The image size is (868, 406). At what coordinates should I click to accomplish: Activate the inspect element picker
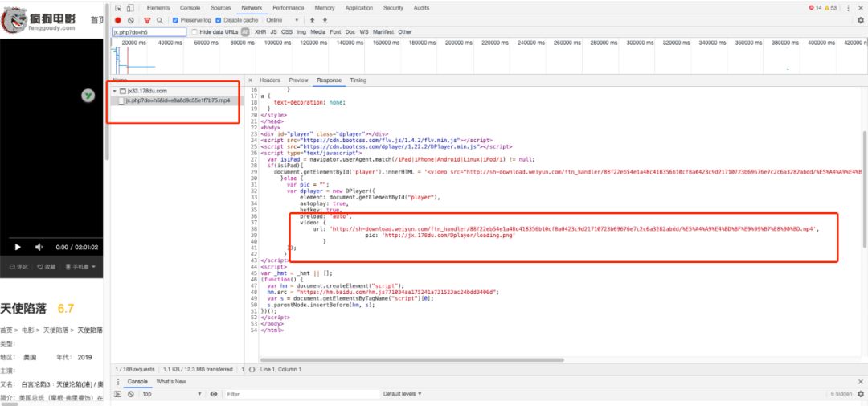[117, 8]
